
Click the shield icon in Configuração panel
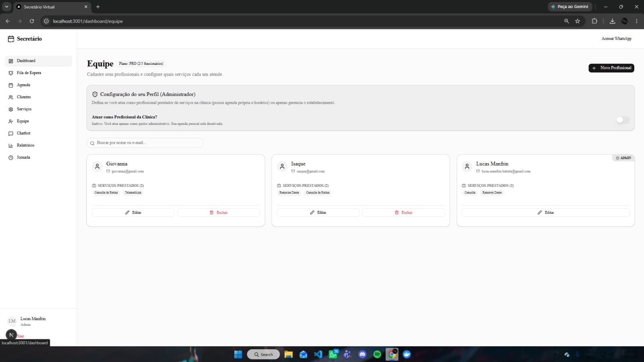95,94
